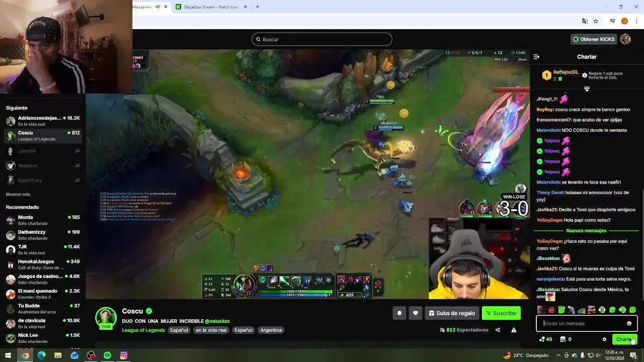
Task: Click the Subs de regalo button
Action: (452, 313)
